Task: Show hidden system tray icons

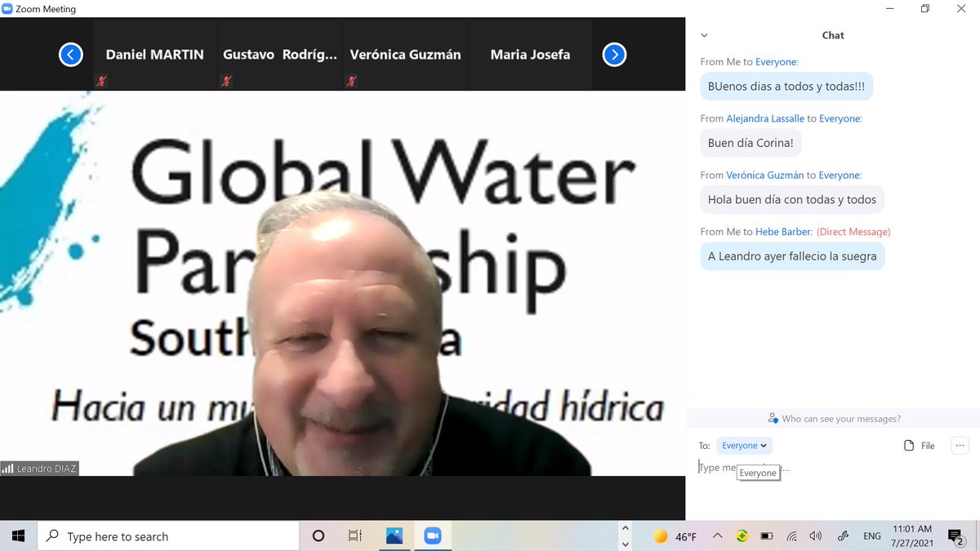Action: coord(717,536)
